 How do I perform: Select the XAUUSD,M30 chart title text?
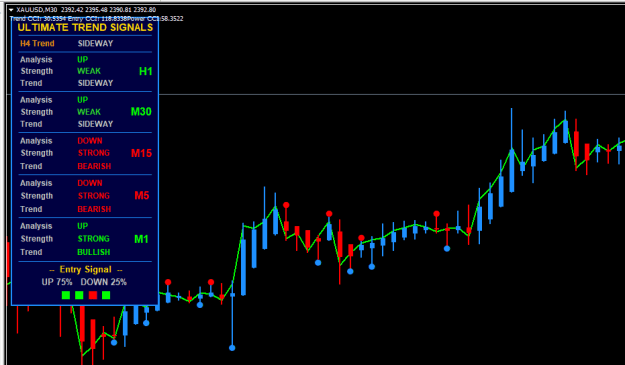click(x=37, y=10)
